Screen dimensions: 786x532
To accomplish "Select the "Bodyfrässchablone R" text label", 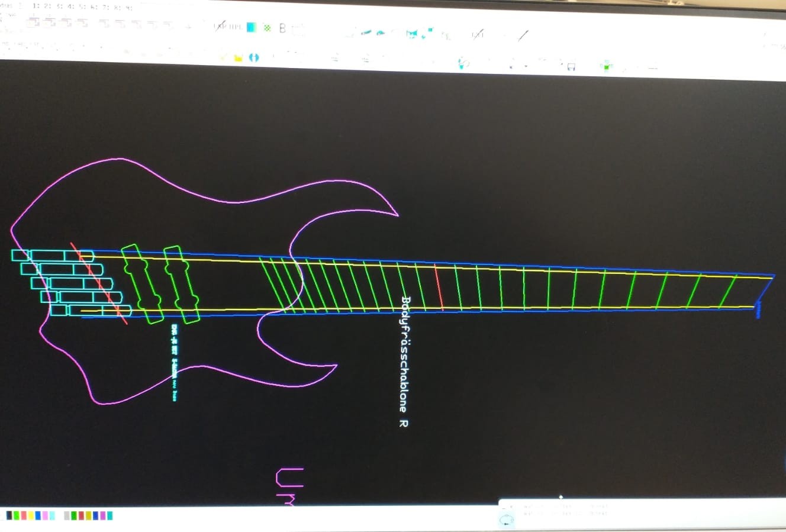I will [404, 361].
